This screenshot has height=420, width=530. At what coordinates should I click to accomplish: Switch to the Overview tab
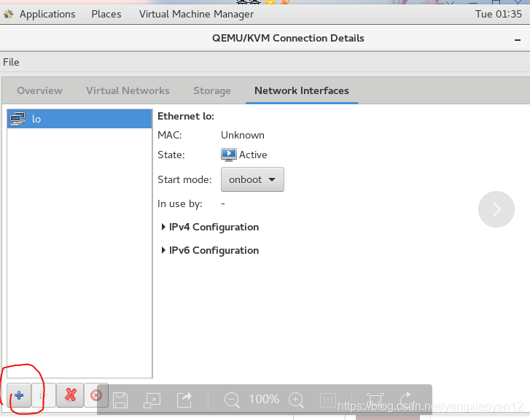coord(39,90)
